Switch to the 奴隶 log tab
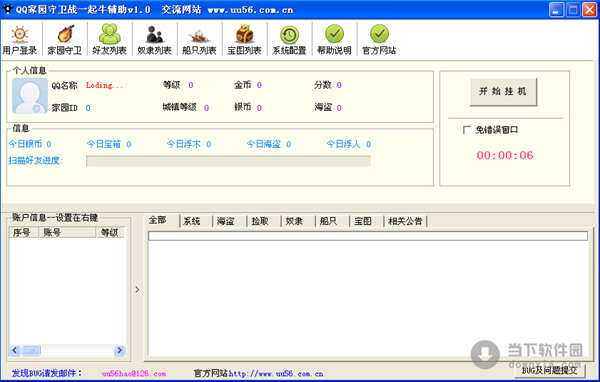This screenshot has height=382, width=600. tap(294, 221)
